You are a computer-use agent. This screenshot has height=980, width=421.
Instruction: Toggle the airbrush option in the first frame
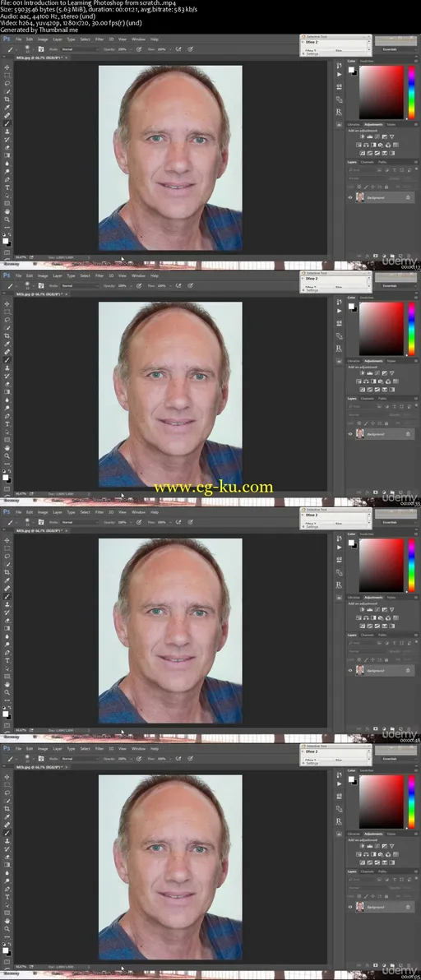click(x=178, y=49)
